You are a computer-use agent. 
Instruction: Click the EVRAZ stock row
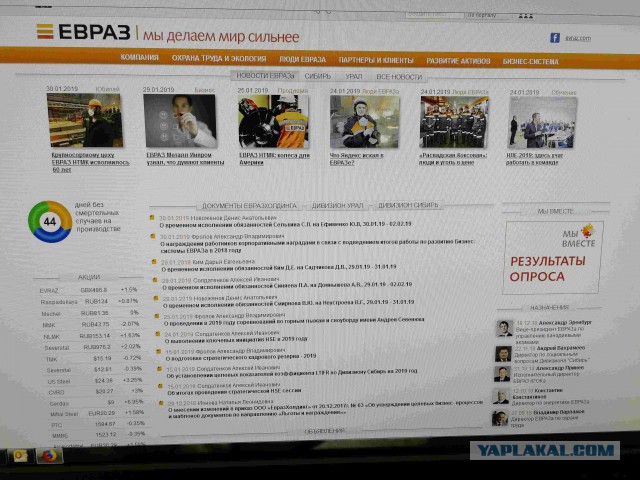coord(89,290)
